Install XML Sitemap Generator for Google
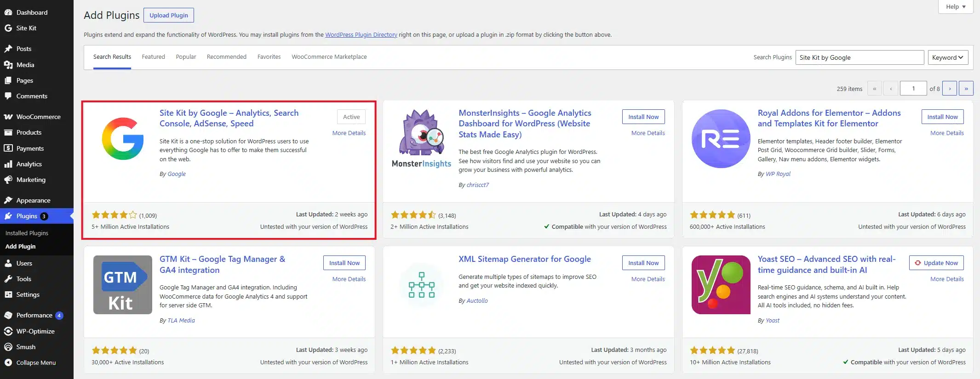The height and width of the screenshot is (379, 980). (x=643, y=263)
